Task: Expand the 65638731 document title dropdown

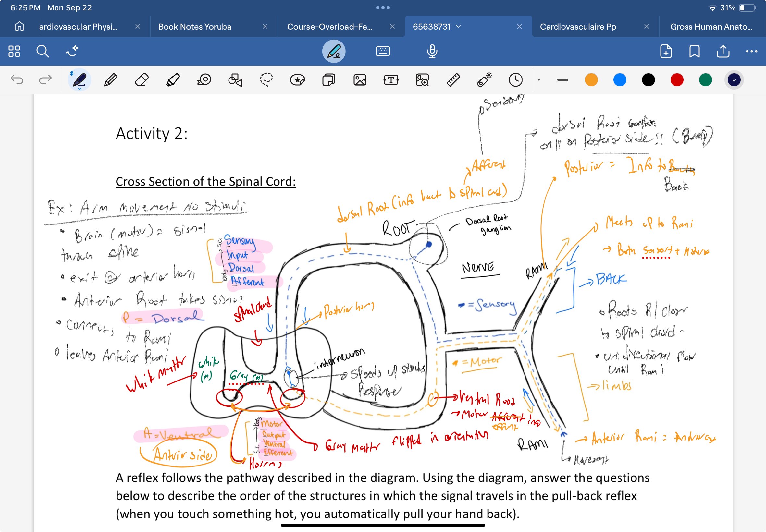Action: (x=459, y=26)
